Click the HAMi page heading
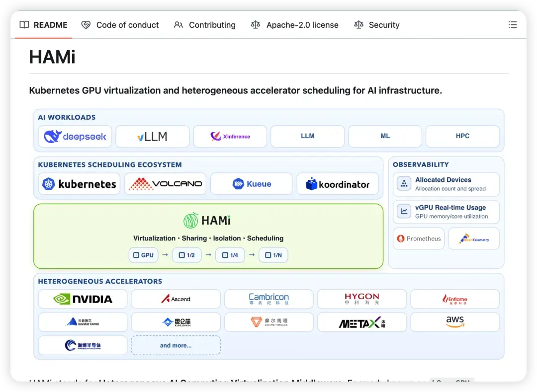This screenshot has width=537, height=392. click(52, 57)
